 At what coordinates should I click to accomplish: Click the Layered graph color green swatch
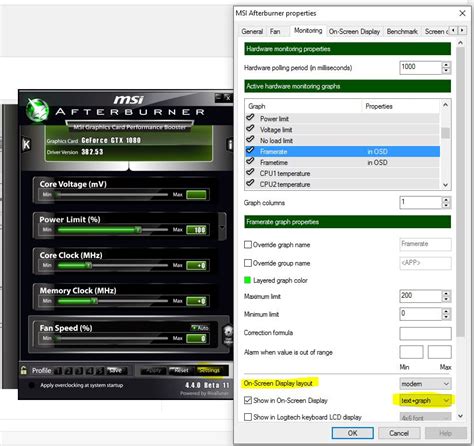pos(247,280)
